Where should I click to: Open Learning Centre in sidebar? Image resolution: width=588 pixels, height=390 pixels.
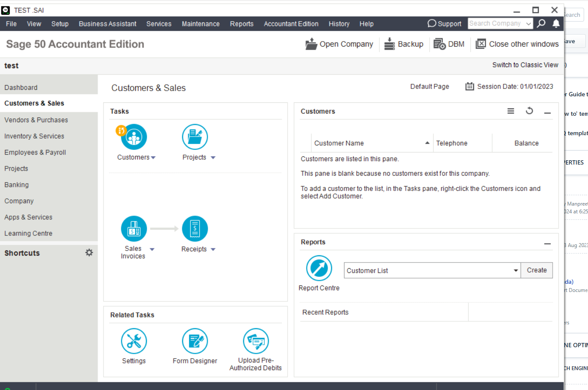[49, 233]
